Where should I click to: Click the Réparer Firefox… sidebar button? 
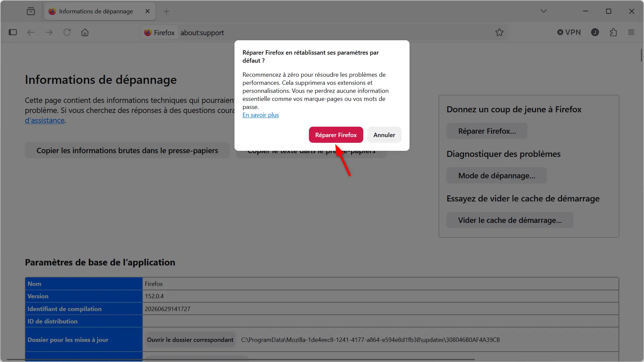coord(487,131)
